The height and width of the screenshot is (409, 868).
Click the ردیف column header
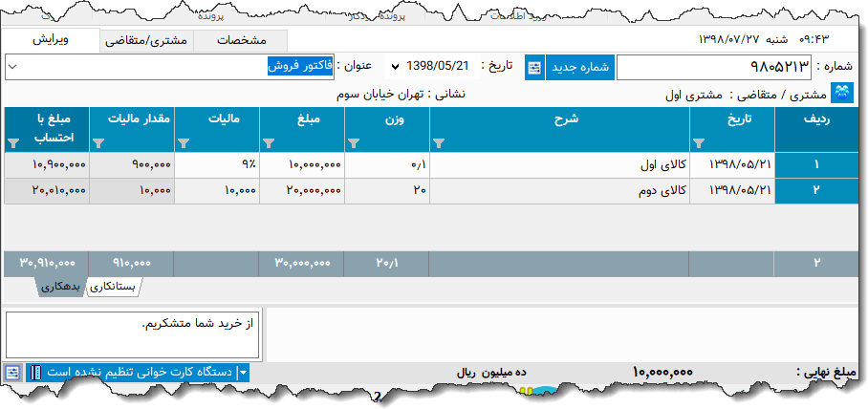tap(817, 130)
